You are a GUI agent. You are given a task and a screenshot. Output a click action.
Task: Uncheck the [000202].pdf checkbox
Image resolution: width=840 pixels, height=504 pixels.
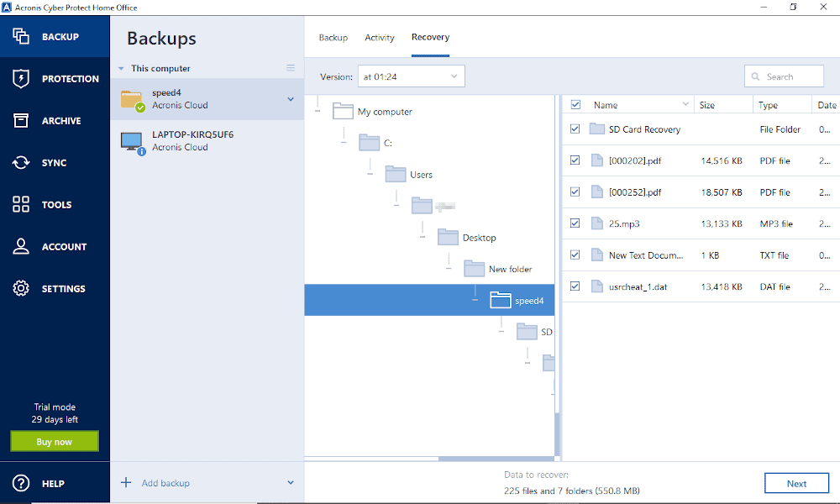coord(575,160)
